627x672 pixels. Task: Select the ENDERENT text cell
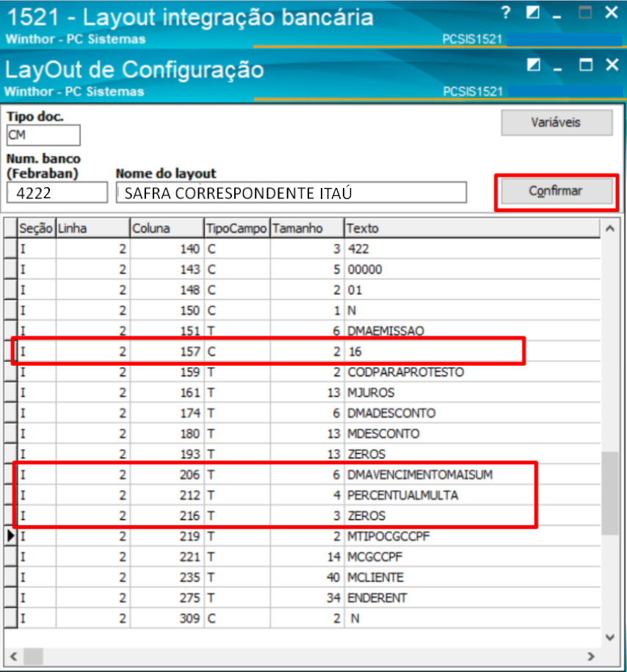pos(472,599)
